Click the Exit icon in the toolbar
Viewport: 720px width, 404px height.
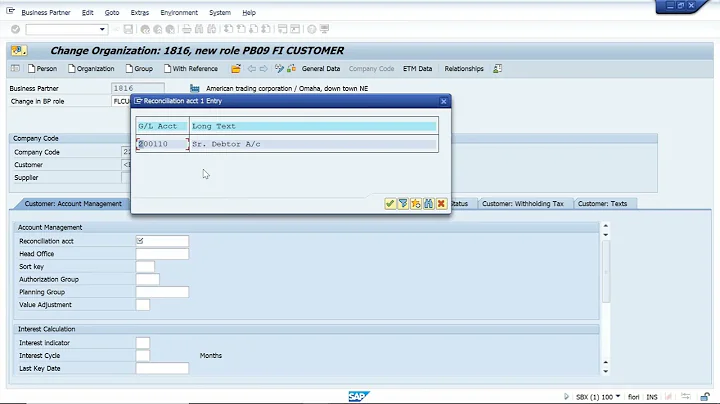[158, 29]
